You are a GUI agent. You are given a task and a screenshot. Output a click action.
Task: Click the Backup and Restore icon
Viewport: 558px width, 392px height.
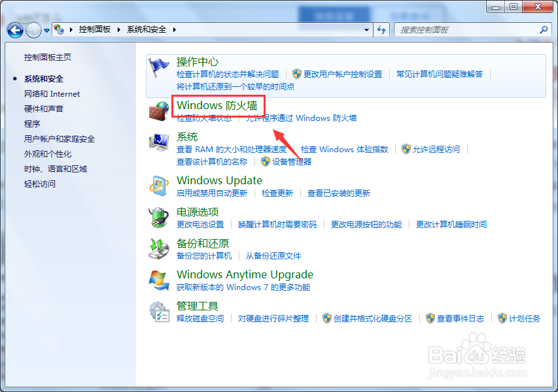click(159, 249)
